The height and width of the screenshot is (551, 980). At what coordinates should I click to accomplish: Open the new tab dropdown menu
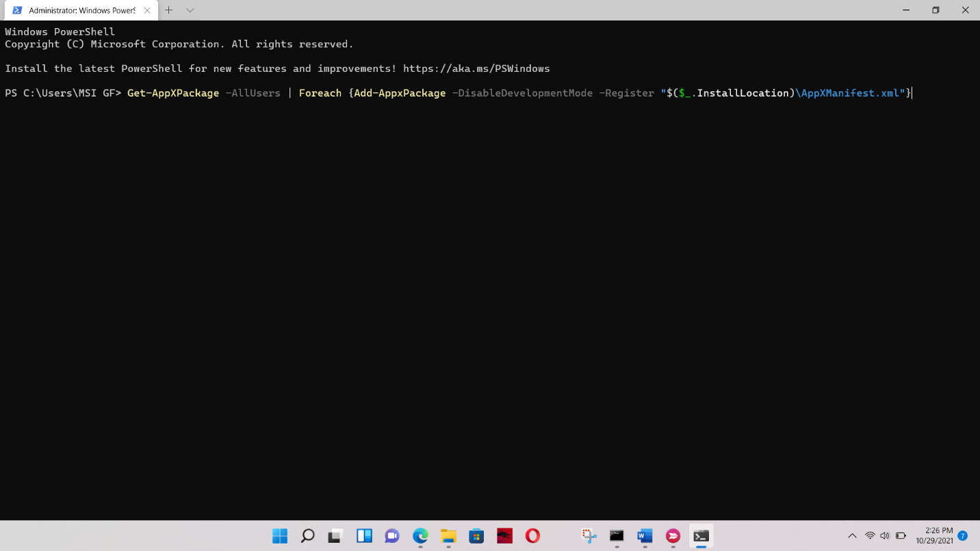tap(190, 10)
